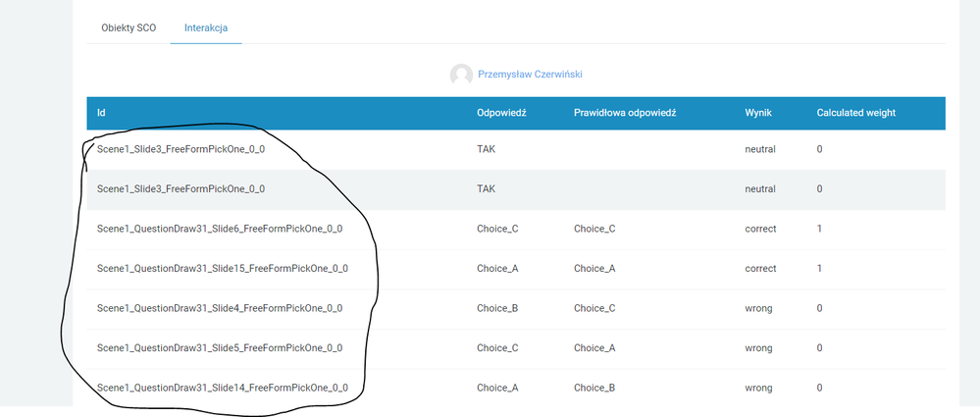Click the user avatar beside Przemysław Czerwiński
Image resolution: width=980 pixels, height=417 pixels.
[461, 75]
